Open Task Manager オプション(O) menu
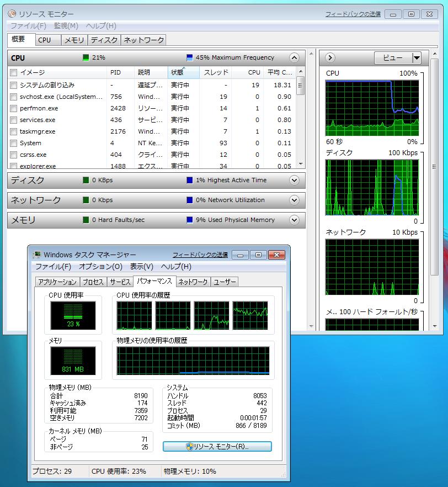 [100, 267]
